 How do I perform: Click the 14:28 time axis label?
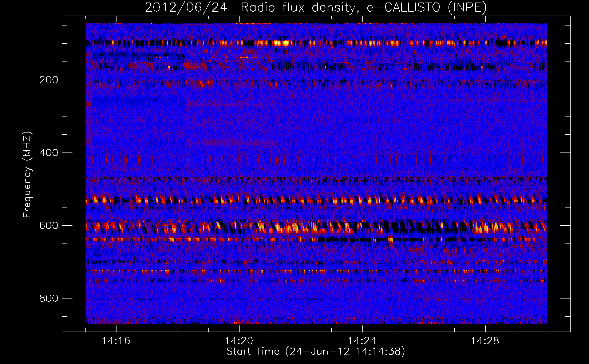point(485,341)
